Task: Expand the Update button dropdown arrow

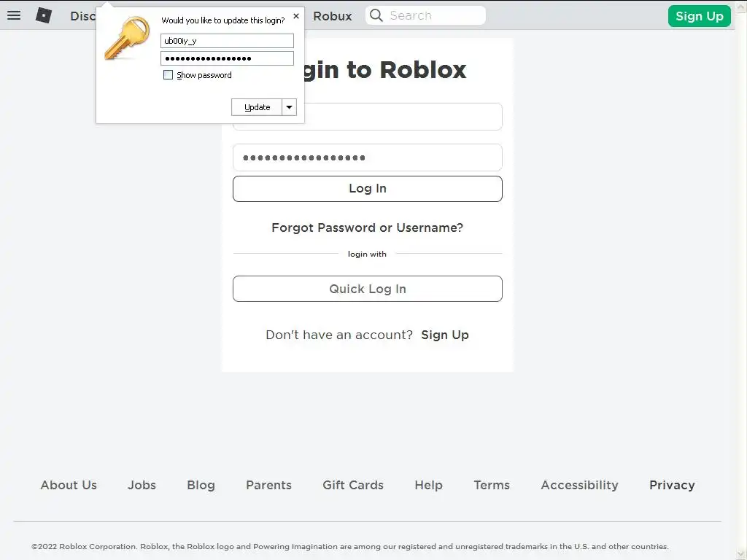Action: click(289, 107)
